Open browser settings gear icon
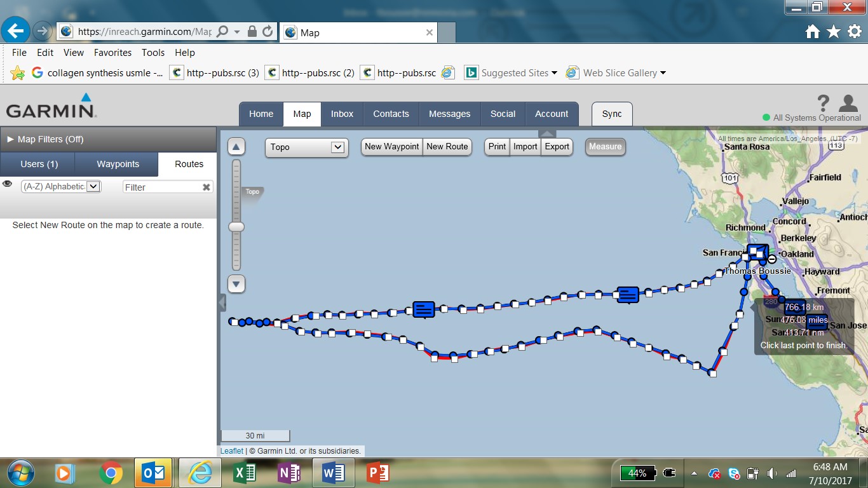 point(855,31)
